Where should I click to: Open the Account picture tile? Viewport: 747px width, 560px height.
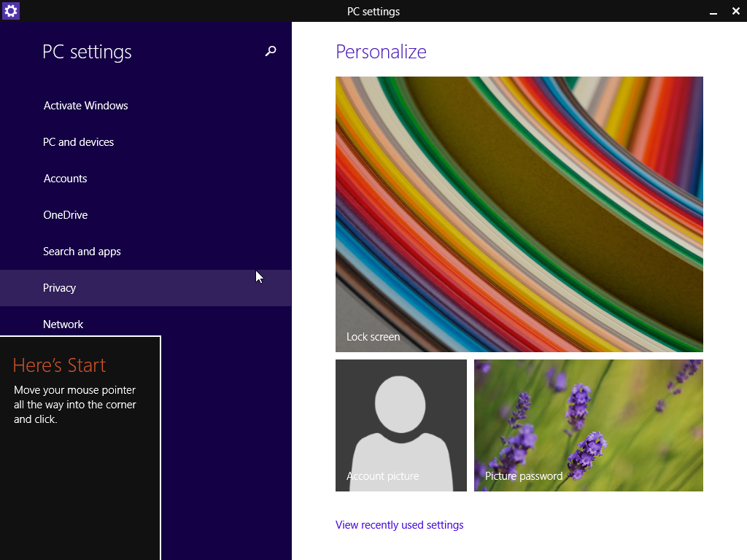[401, 425]
